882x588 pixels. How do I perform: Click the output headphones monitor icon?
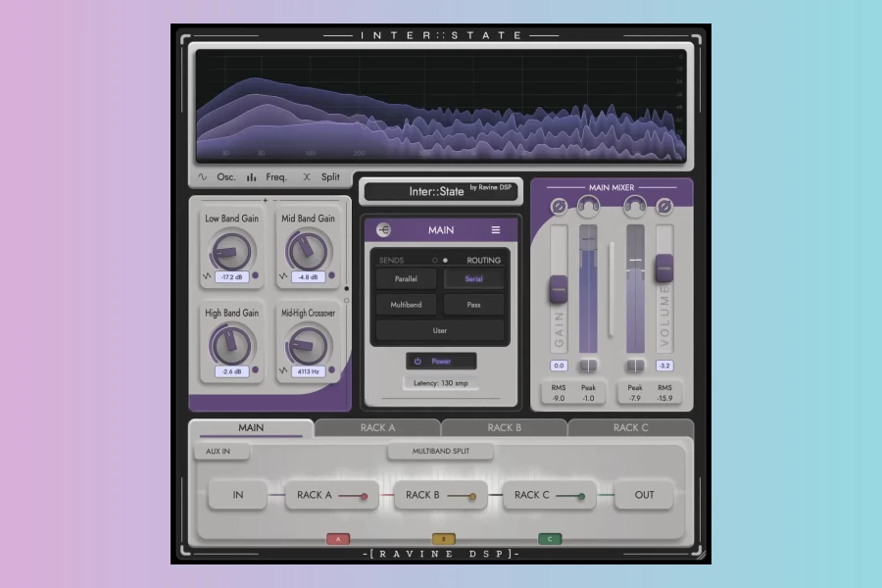tap(635, 207)
